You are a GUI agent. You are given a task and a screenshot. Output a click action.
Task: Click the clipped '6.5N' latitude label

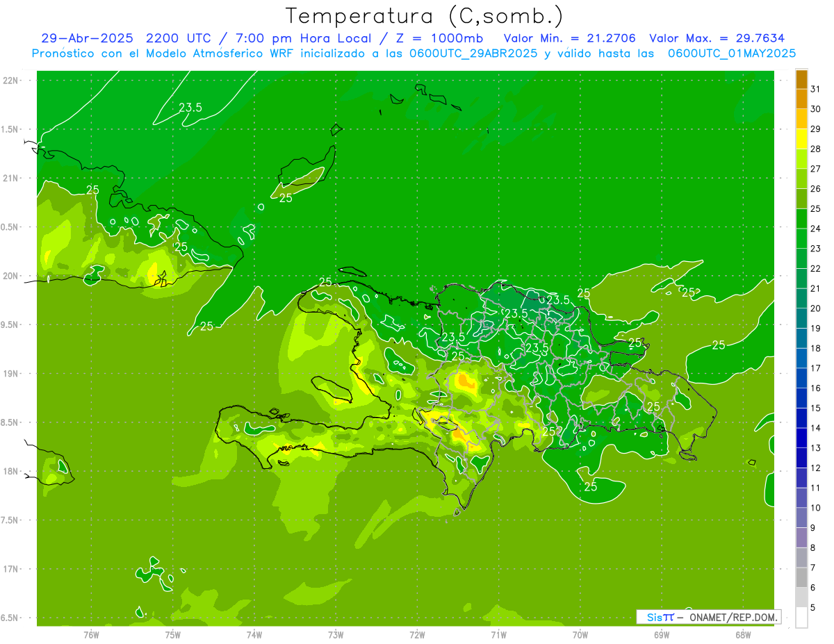pos(10,618)
